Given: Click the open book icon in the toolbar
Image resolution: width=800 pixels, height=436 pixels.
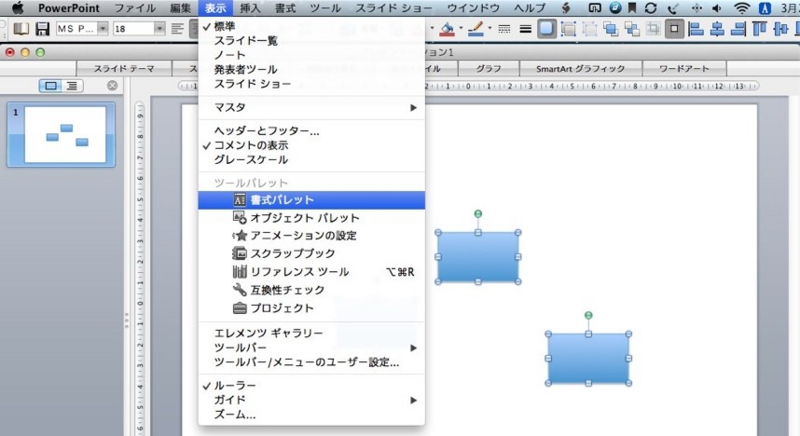Looking at the screenshot, I should 21,29.
